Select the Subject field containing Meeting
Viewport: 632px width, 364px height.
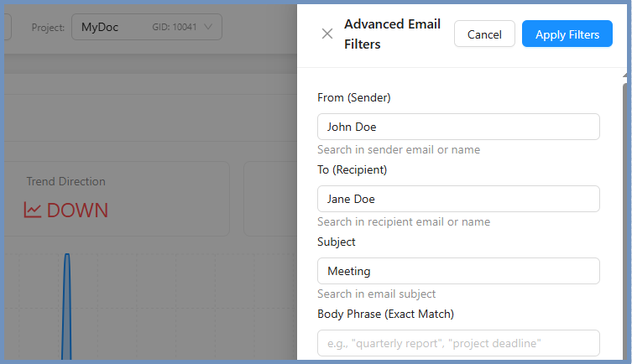point(458,271)
